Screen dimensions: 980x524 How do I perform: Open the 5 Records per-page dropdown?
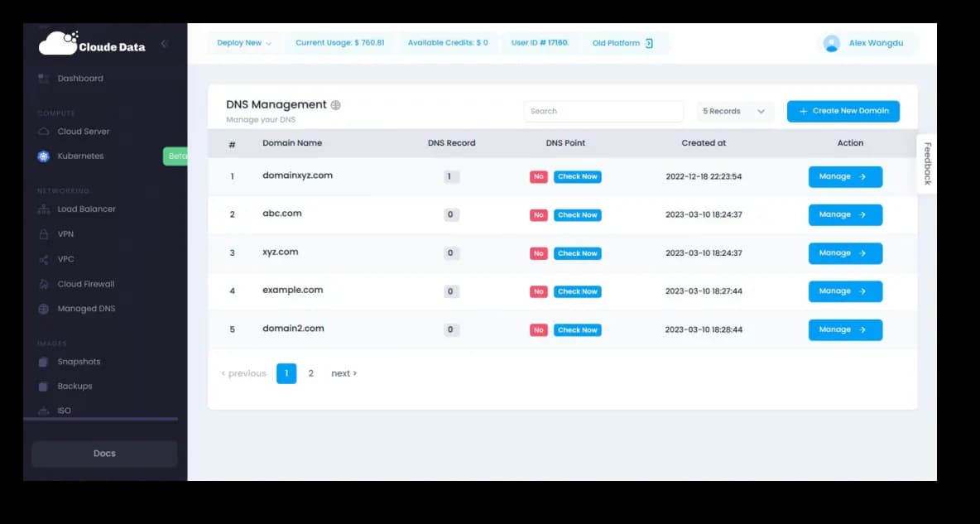[x=735, y=111]
